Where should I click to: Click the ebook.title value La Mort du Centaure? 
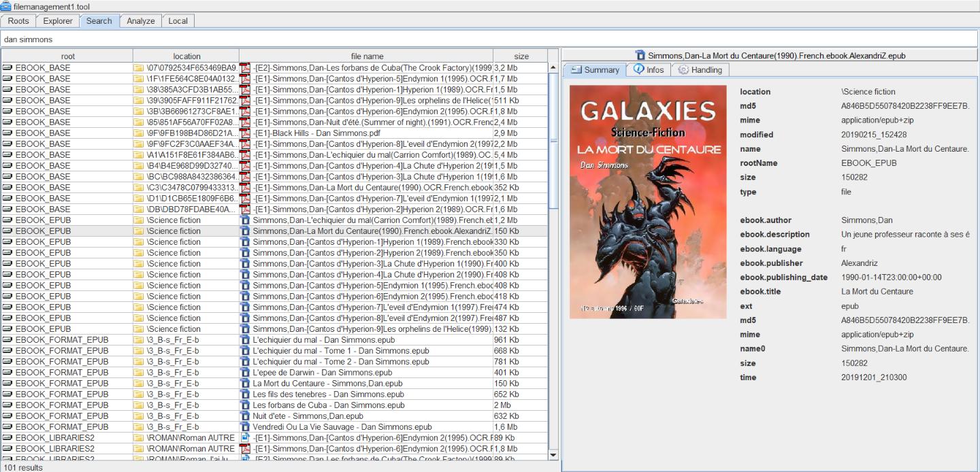(877, 292)
